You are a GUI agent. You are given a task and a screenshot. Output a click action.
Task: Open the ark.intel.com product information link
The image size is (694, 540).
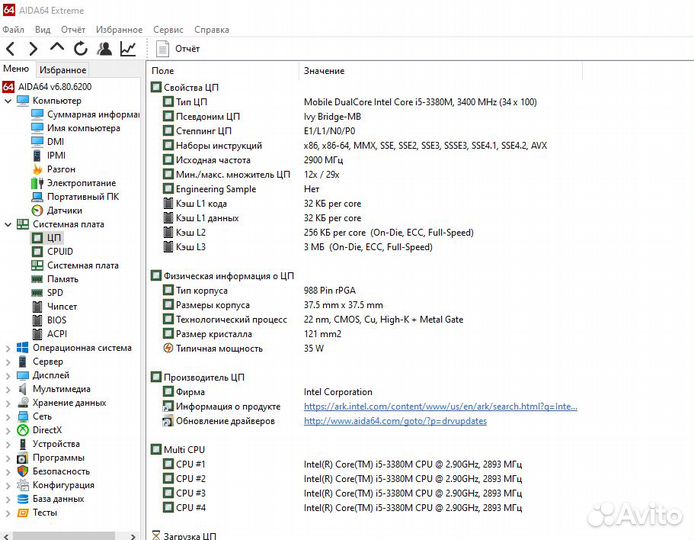[440, 406]
